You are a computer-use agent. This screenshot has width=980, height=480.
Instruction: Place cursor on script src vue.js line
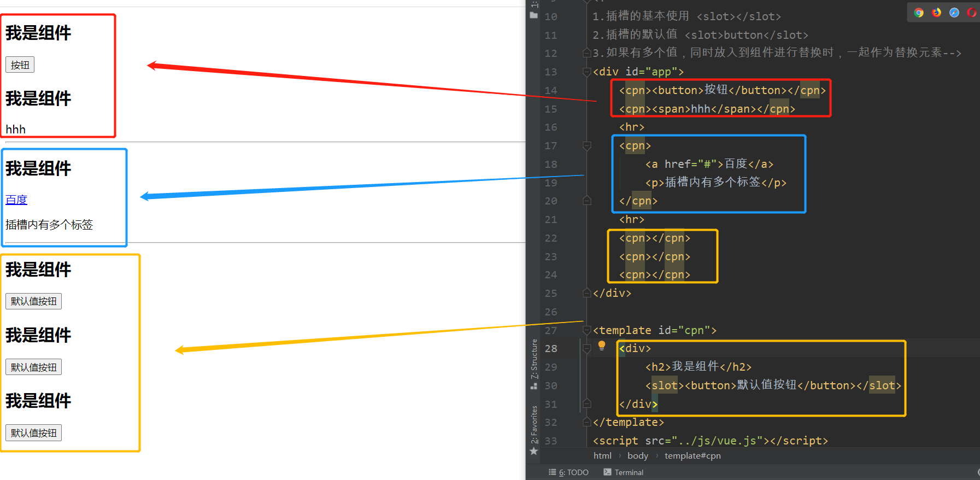click(711, 441)
